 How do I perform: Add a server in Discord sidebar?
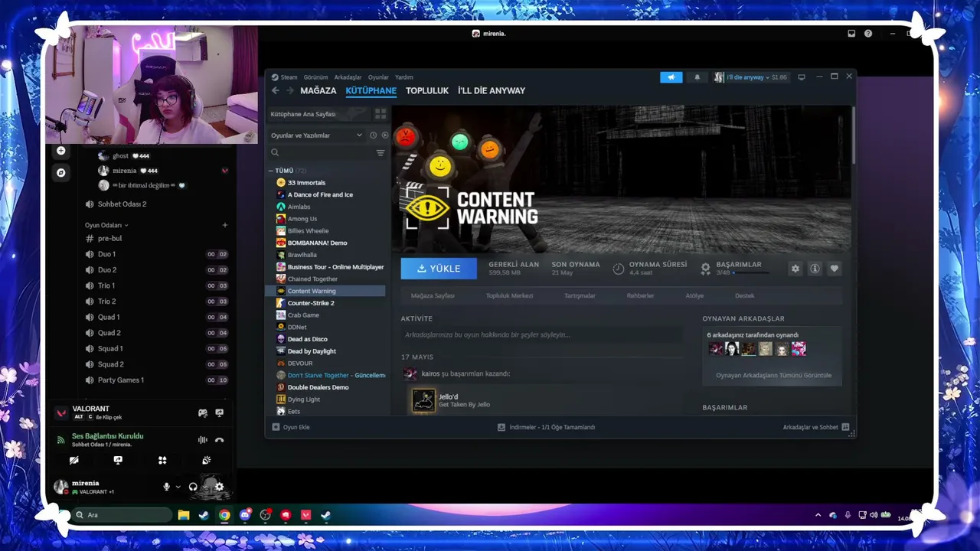tap(61, 151)
